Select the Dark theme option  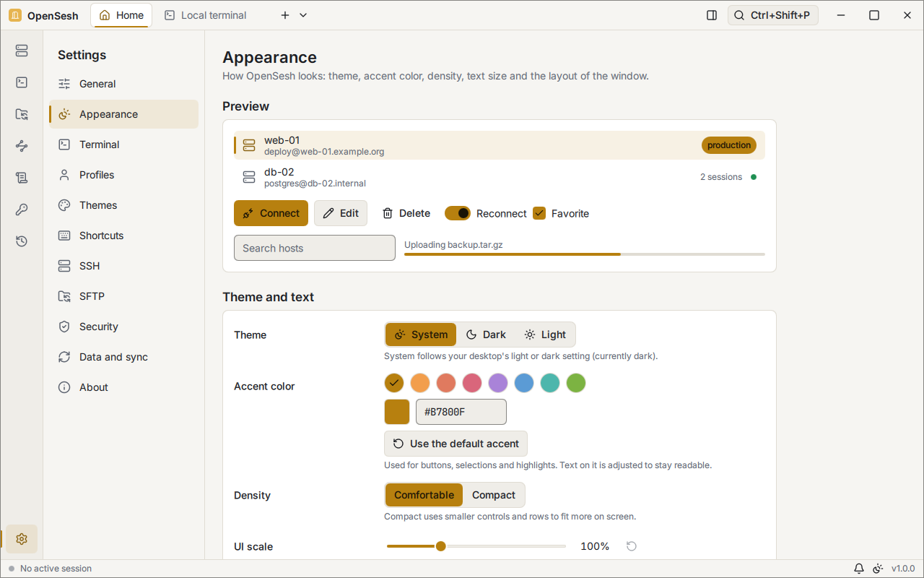(x=486, y=335)
